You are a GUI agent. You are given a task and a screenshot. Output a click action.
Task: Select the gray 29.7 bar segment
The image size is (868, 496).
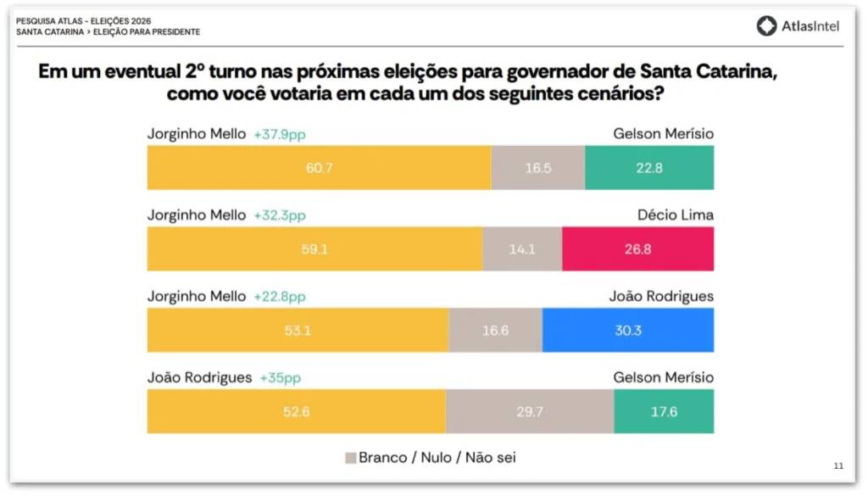530,412
